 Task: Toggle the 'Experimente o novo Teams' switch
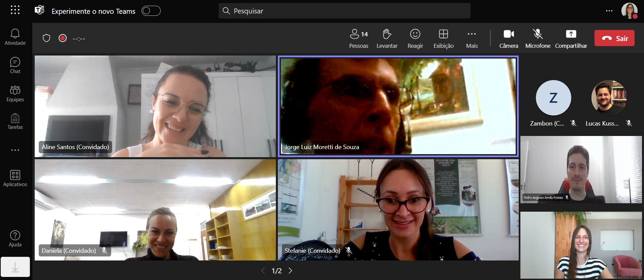click(x=151, y=11)
